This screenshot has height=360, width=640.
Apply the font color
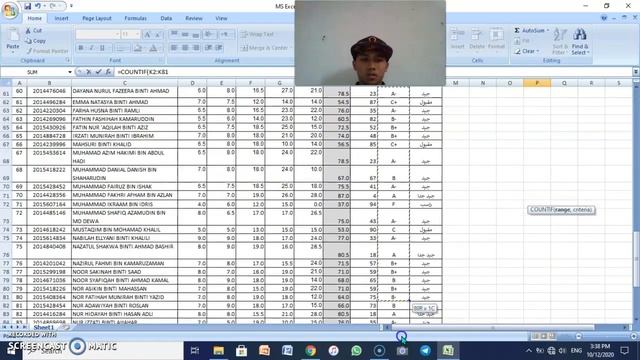154,48
